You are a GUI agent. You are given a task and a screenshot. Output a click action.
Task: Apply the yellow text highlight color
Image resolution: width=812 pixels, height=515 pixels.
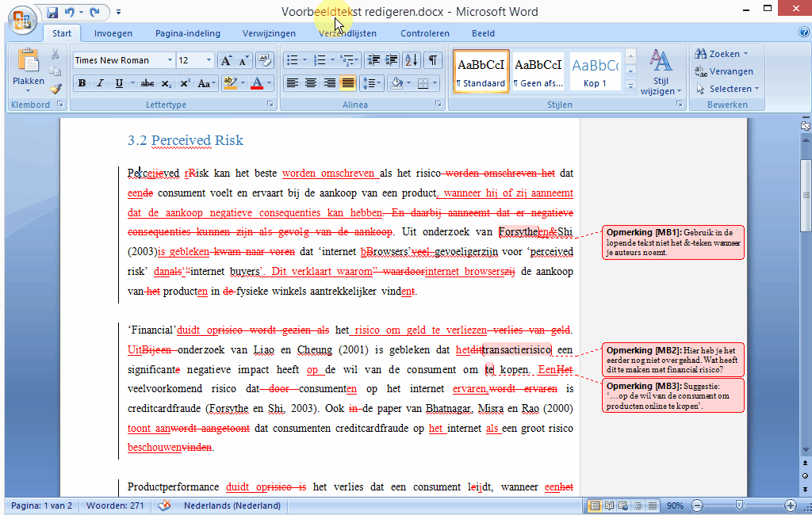tap(230, 83)
